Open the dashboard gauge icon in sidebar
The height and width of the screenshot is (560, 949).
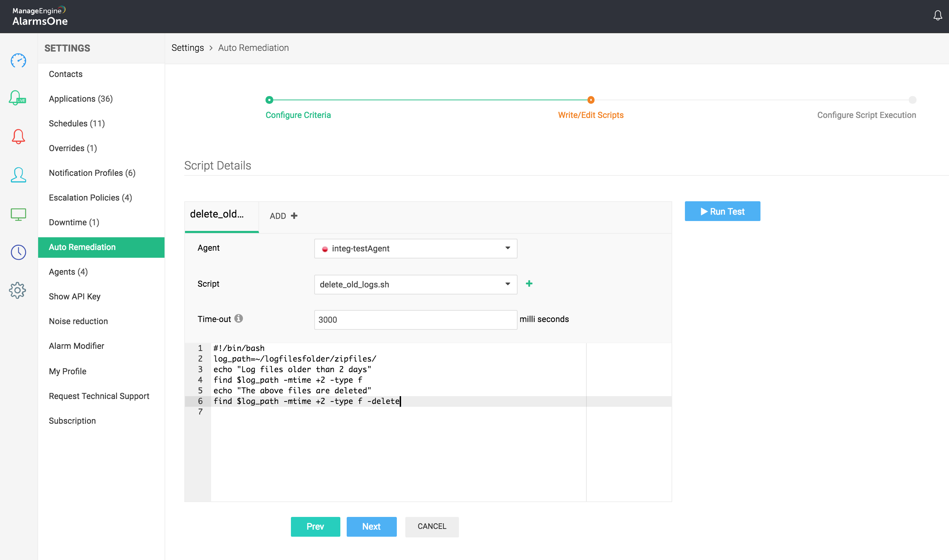tap(18, 60)
